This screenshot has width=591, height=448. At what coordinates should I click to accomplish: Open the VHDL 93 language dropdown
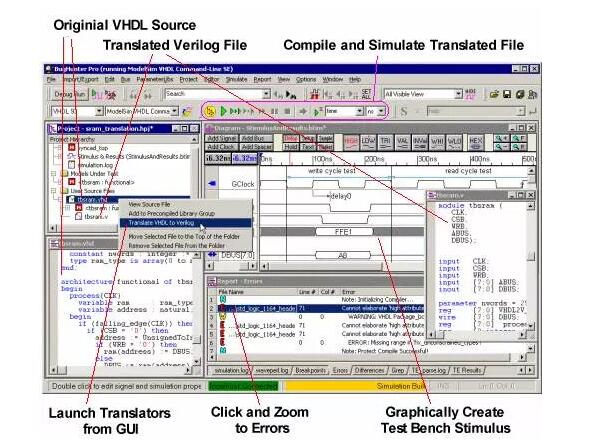tap(77, 111)
